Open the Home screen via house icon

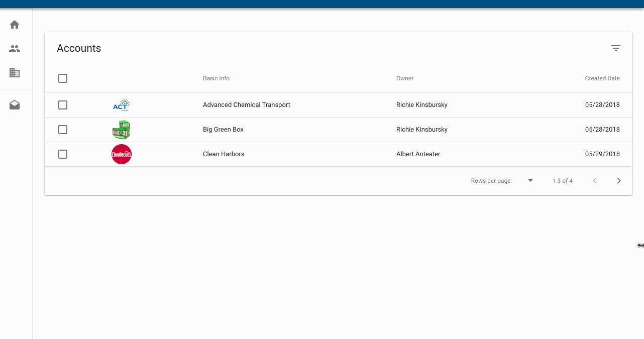(14, 24)
